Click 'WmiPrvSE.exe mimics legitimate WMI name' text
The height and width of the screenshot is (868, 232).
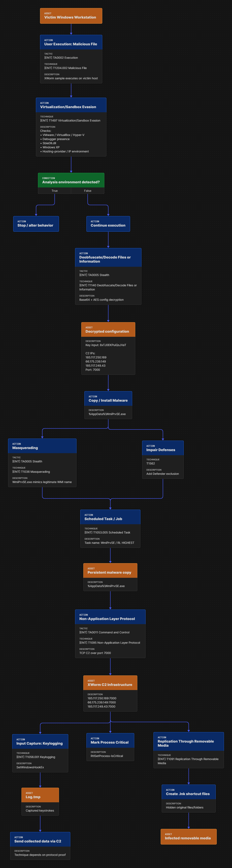[x=42, y=482]
